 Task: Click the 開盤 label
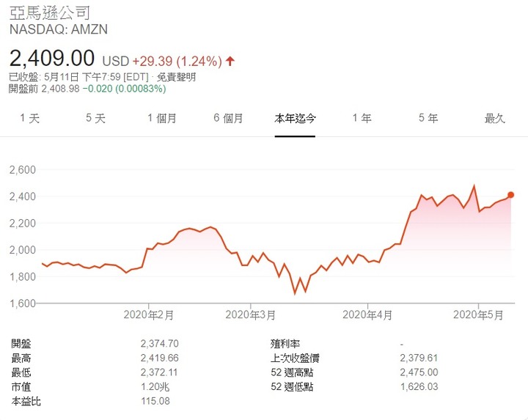pos(21,344)
